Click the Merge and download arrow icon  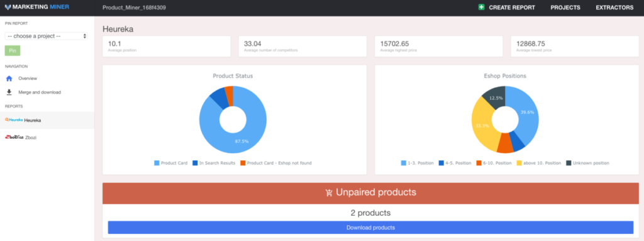click(9, 92)
